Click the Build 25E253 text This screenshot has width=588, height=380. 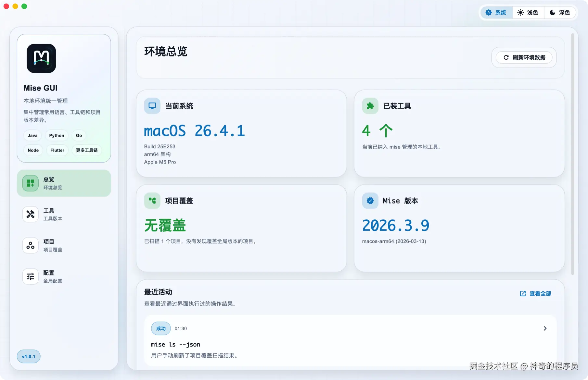(x=160, y=146)
